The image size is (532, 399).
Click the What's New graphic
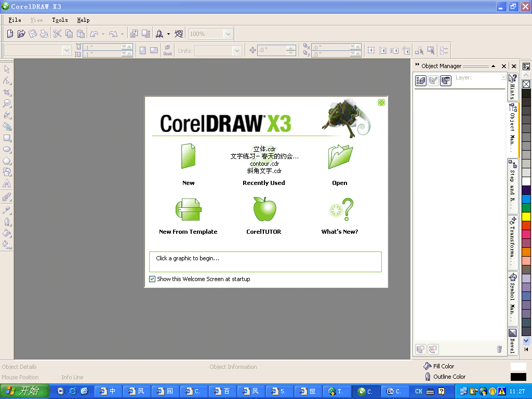tap(341, 209)
